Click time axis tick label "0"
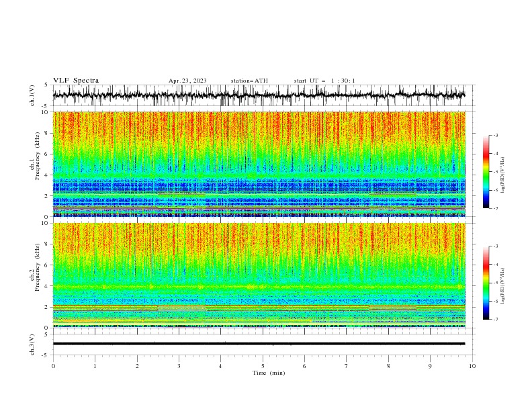Screen dimensions: 532x411 click(53, 366)
